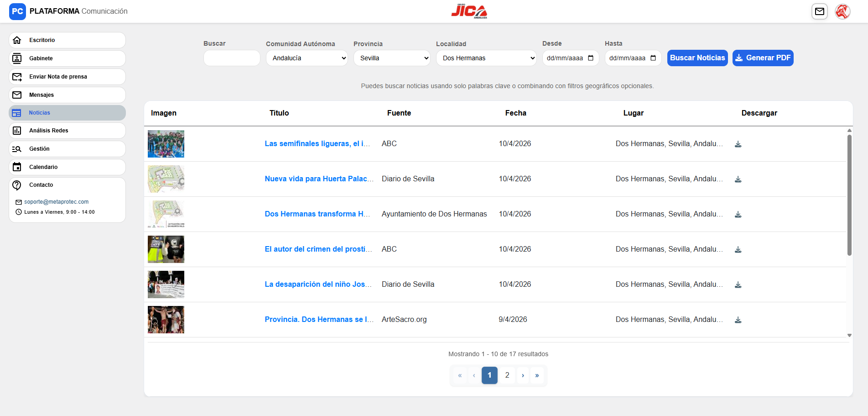Click the Generar PDF button
The height and width of the screenshot is (416, 868).
[x=763, y=58]
